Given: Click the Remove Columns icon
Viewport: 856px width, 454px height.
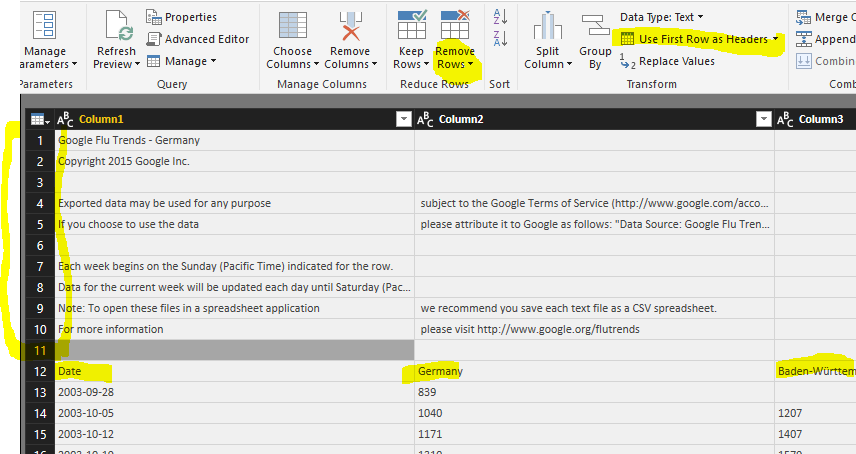Looking at the screenshot, I should coord(350,26).
